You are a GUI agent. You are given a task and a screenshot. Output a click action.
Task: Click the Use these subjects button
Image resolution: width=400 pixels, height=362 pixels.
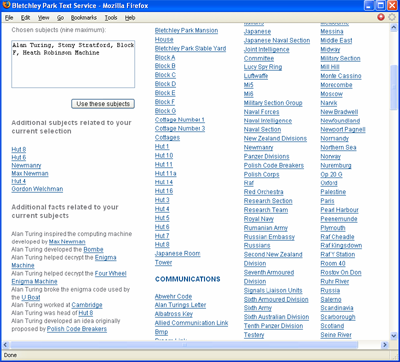tap(103, 104)
